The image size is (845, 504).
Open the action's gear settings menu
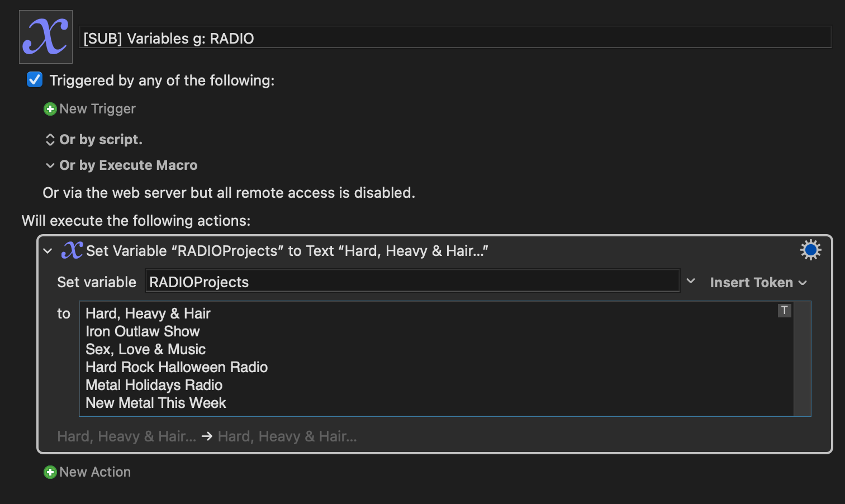(x=810, y=250)
